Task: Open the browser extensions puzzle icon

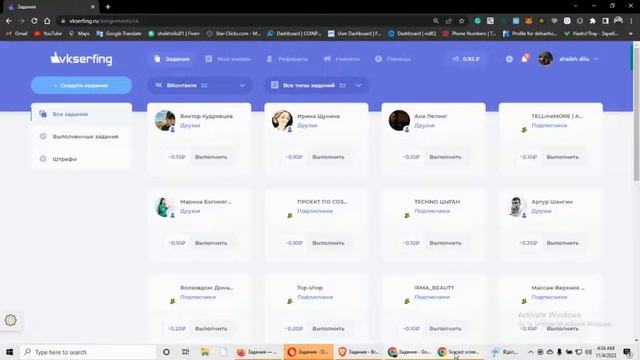Action: [593, 21]
